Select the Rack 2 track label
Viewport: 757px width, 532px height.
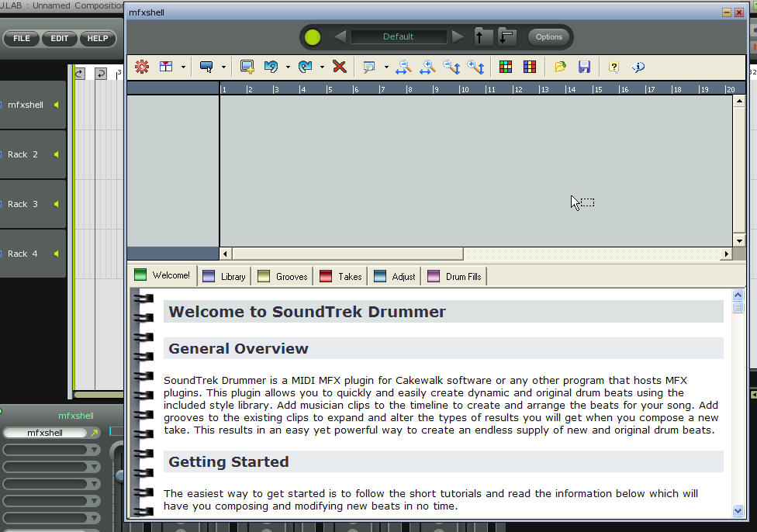coord(22,154)
